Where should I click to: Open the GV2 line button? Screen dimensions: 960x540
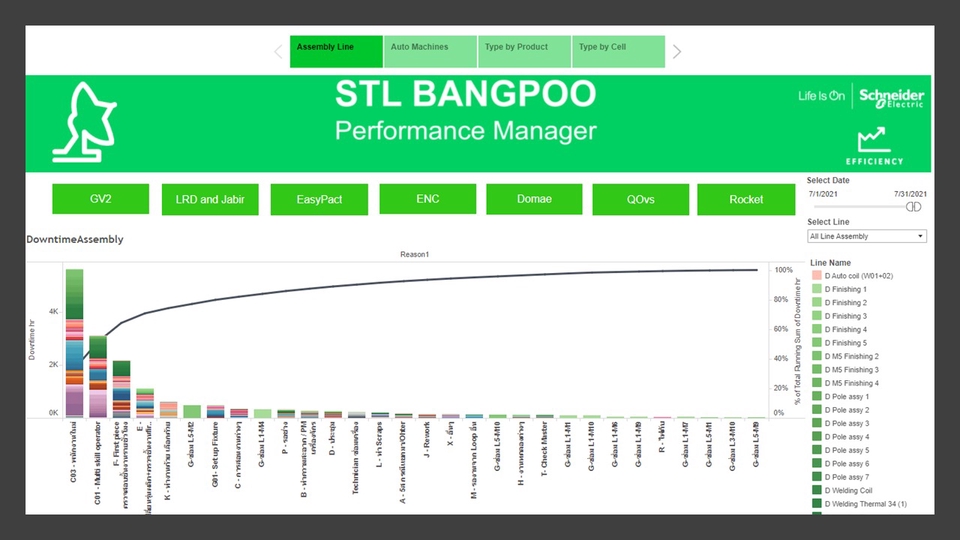point(100,199)
